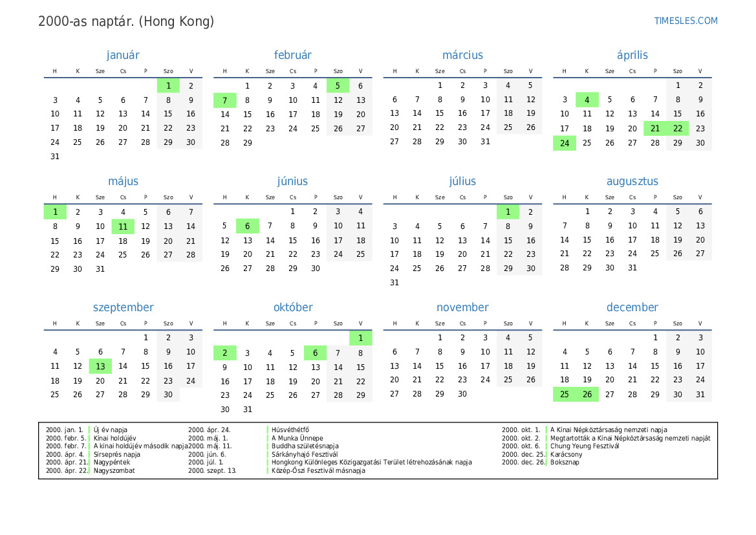Click legend entry 'Buddha születésnapja'

click(305, 446)
